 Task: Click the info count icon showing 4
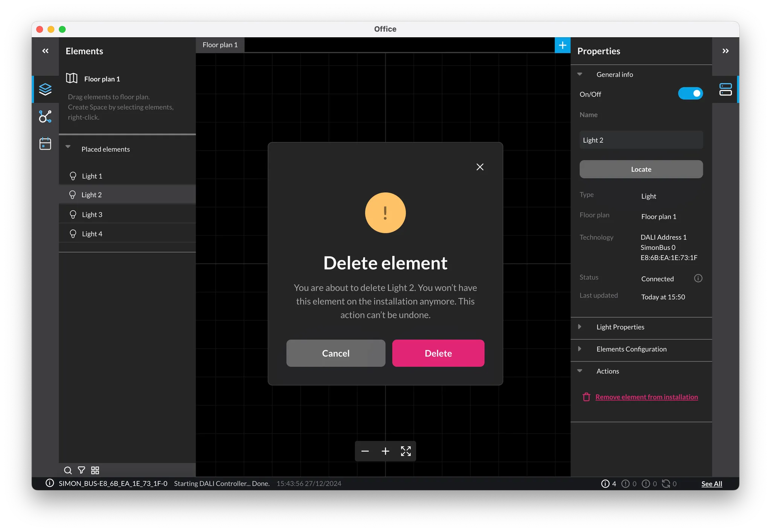tap(605, 484)
